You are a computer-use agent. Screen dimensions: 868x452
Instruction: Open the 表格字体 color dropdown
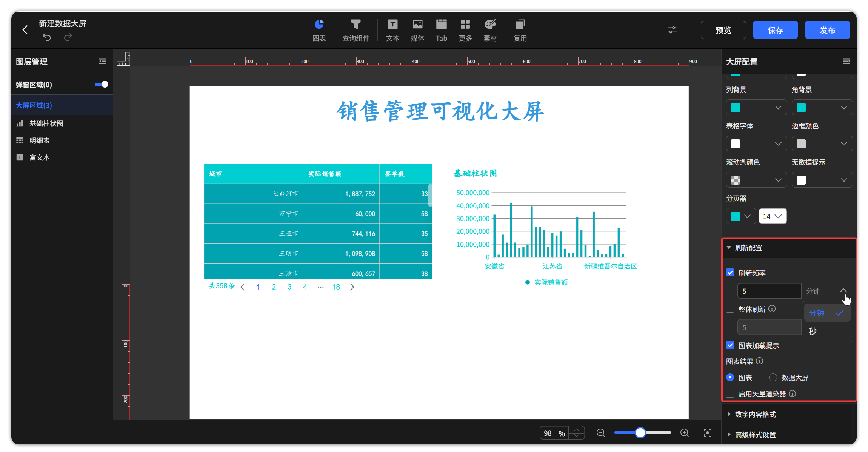tap(756, 144)
